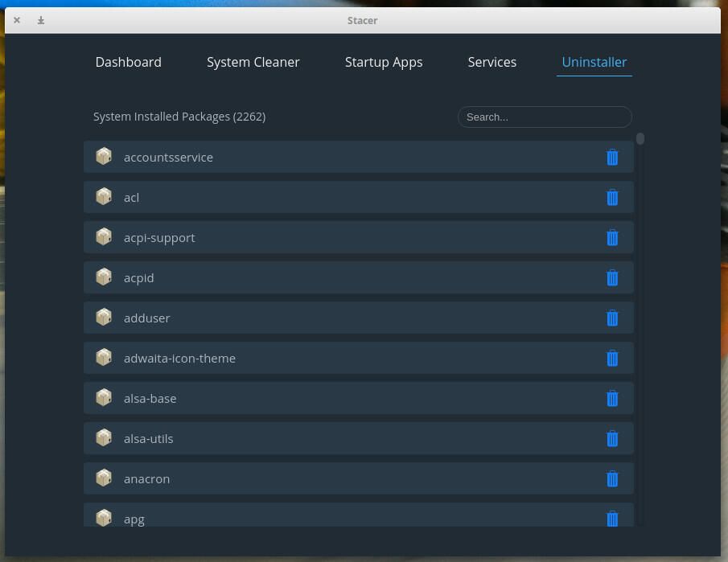Click the acpid package name
The image size is (728, 562).
click(138, 278)
